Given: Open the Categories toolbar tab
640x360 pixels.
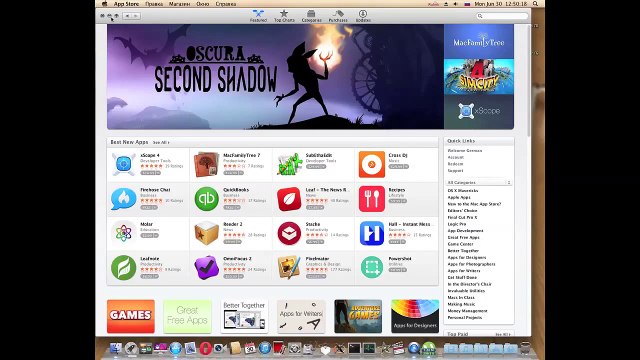Looking at the screenshot, I should pyautogui.click(x=311, y=16).
